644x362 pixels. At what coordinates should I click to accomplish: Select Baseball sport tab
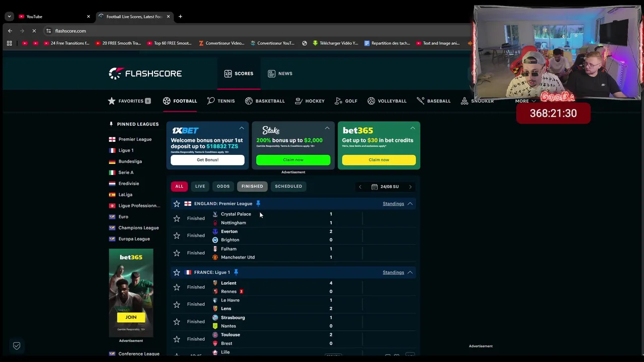pyautogui.click(x=433, y=101)
